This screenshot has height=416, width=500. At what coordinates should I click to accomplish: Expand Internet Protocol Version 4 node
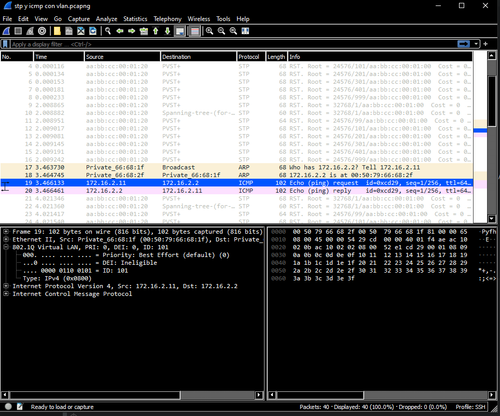point(6,286)
